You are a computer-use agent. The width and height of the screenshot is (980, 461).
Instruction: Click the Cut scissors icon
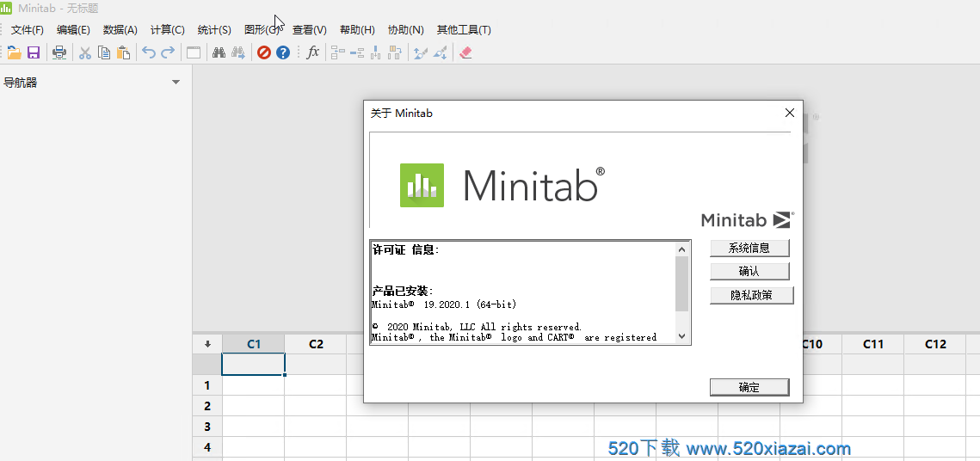(85, 52)
